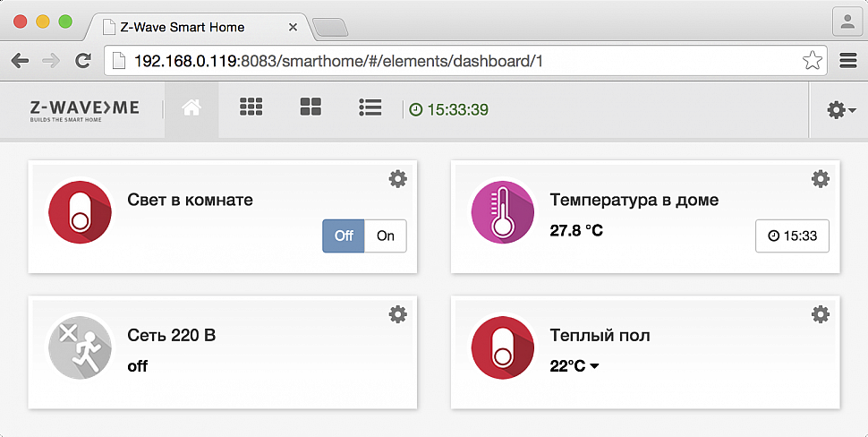Switch Свет в комнате to On
Screen dimensions: 868x437
tap(386, 236)
